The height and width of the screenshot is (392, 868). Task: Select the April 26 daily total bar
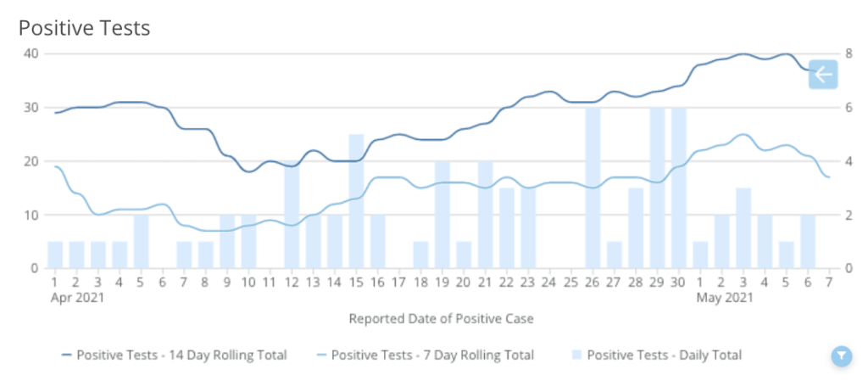tap(593, 188)
